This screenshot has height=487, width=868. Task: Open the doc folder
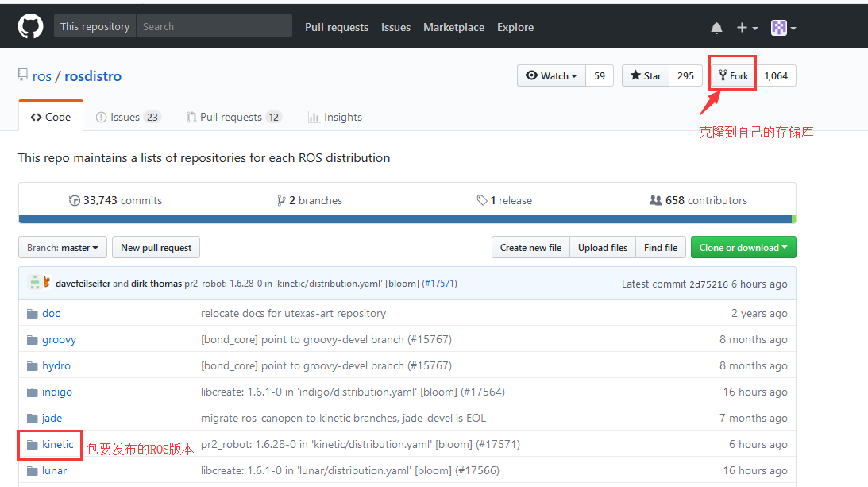tap(51, 314)
